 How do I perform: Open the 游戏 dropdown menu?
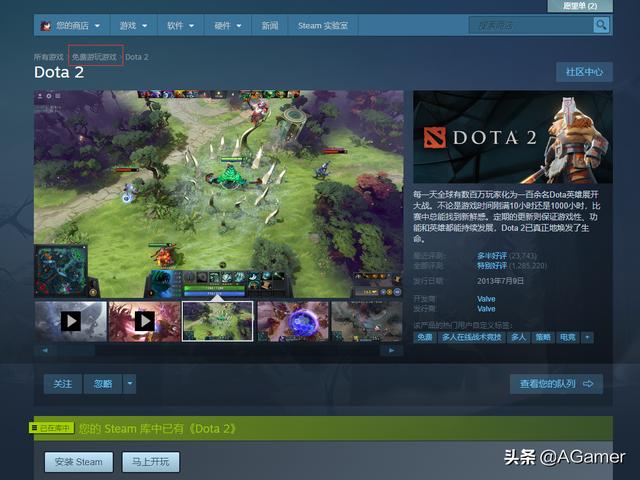point(133,26)
